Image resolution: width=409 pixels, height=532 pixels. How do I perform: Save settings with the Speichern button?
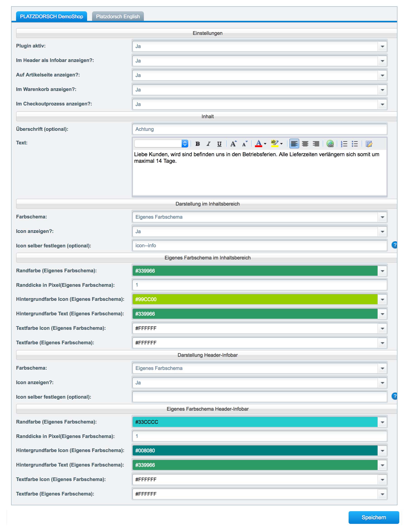pyautogui.click(x=374, y=517)
